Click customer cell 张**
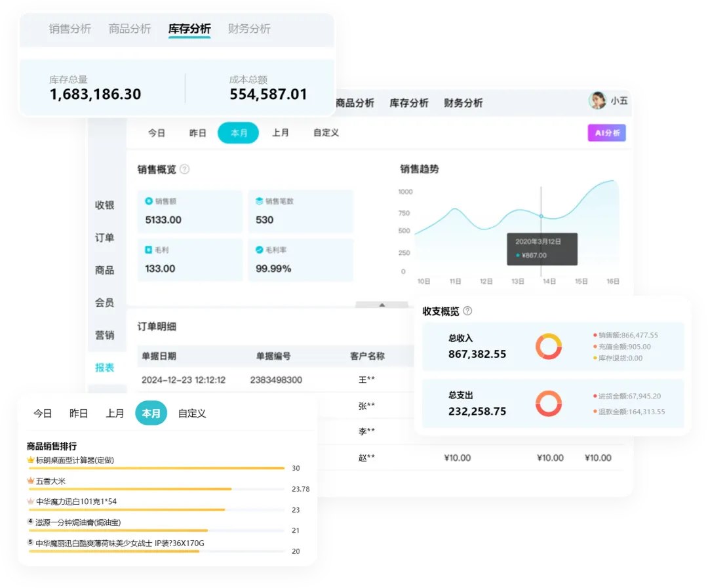Screen dimensions: 708x588 [366, 406]
